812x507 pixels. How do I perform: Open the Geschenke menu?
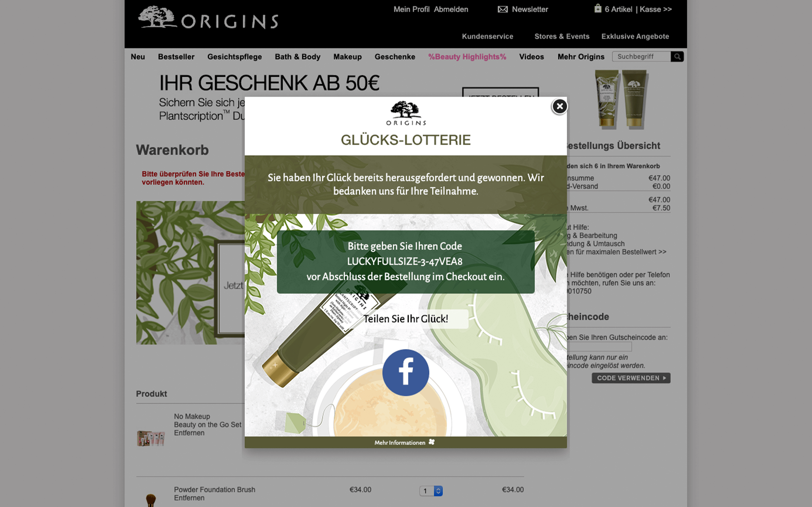point(395,57)
